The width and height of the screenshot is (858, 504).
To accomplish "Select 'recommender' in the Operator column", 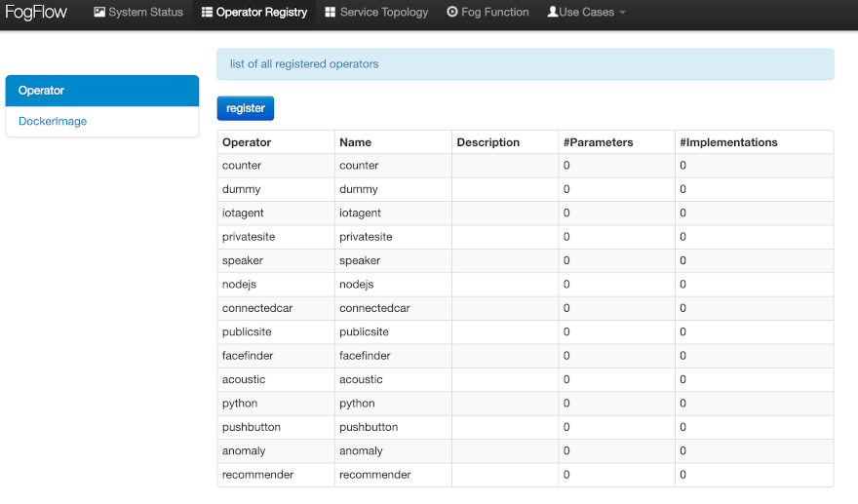I will point(257,475).
